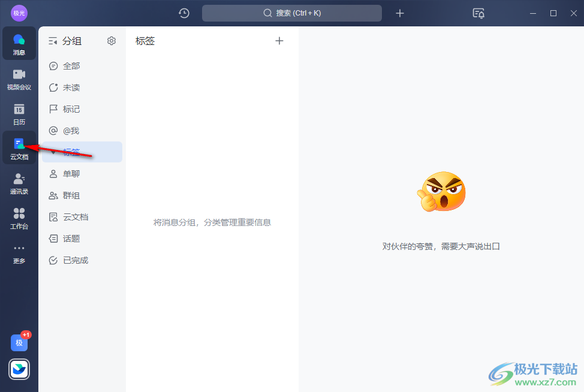The width and height of the screenshot is (584, 392).
Task: Open the 通讯录 contacts
Action: coord(19,183)
